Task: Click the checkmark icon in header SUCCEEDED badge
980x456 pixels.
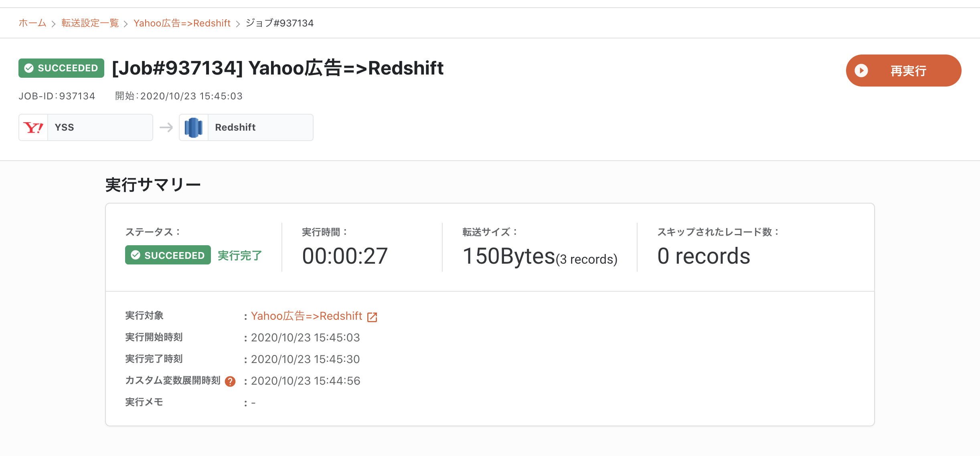Action: (29, 68)
